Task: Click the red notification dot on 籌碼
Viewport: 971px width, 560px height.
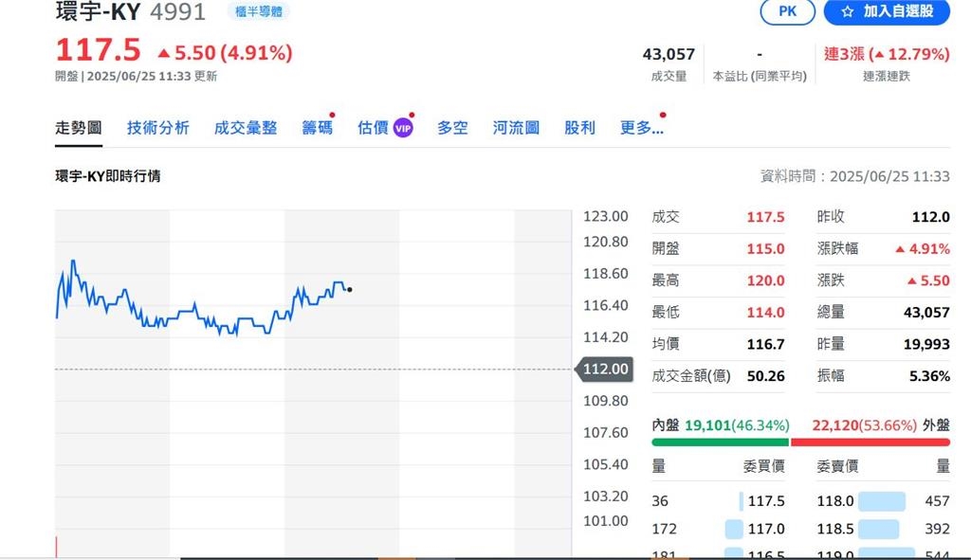Action: pos(333,115)
